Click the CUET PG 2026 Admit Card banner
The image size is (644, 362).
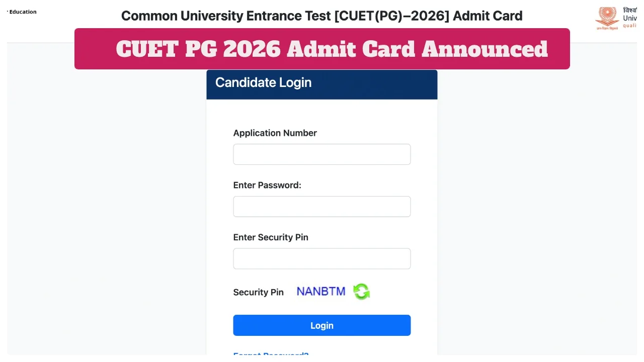322,49
